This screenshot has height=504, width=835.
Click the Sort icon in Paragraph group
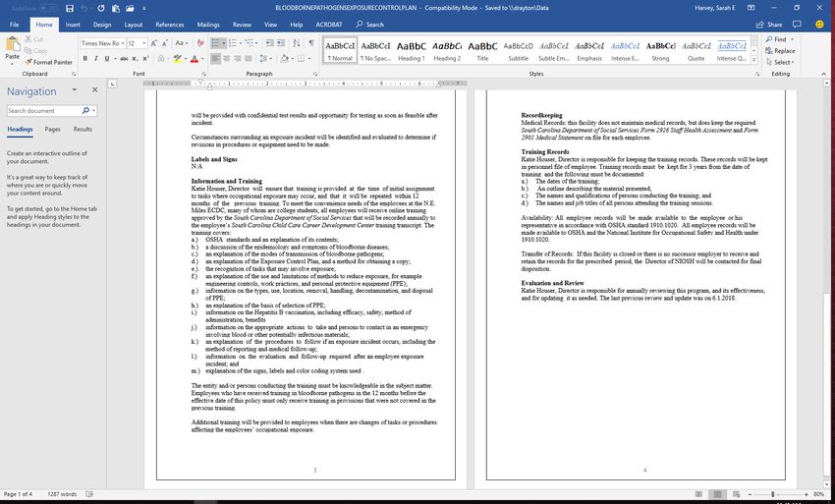295,43
